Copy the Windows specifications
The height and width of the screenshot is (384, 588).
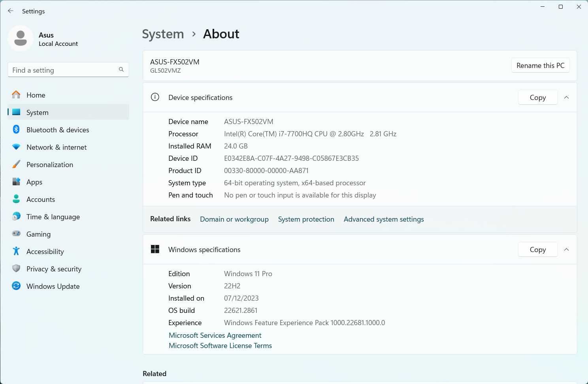pyautogui.click(x=537, y=249)
